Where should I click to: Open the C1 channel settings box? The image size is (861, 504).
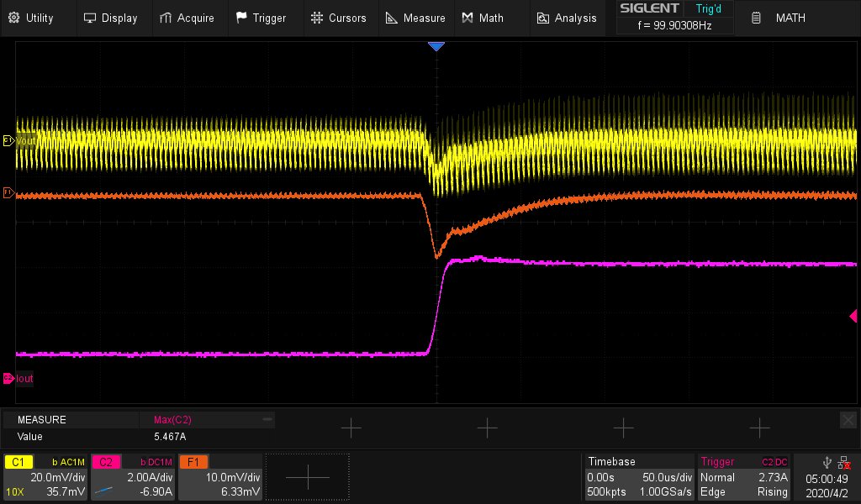45,477
